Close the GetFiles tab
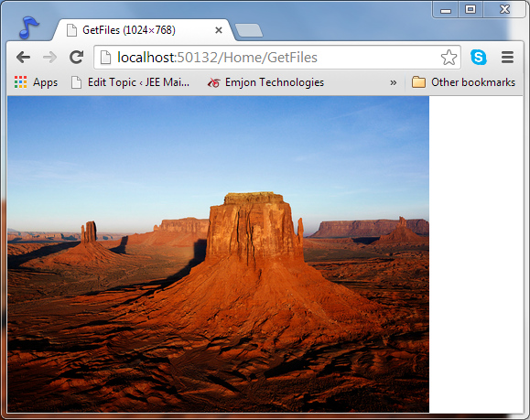The image size is (530, 420). pyautogui.click(x=219, y=30)
